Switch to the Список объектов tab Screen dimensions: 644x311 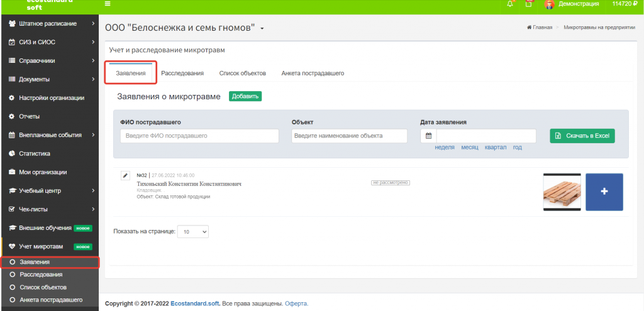tap(243, 73)
